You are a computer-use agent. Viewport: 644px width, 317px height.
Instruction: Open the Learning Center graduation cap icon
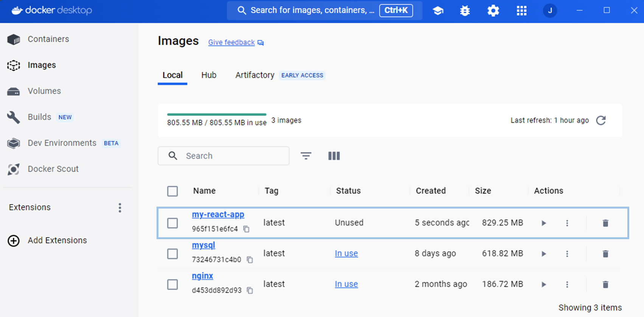(438, 11)
